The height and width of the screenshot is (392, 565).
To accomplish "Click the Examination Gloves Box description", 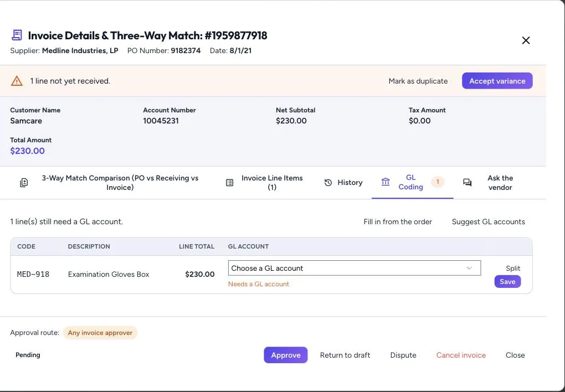I will tap(109, 274).
